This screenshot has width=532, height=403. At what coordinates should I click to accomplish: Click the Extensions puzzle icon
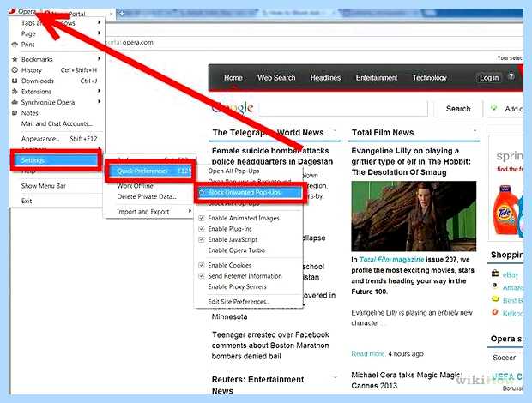coord(15,92)
